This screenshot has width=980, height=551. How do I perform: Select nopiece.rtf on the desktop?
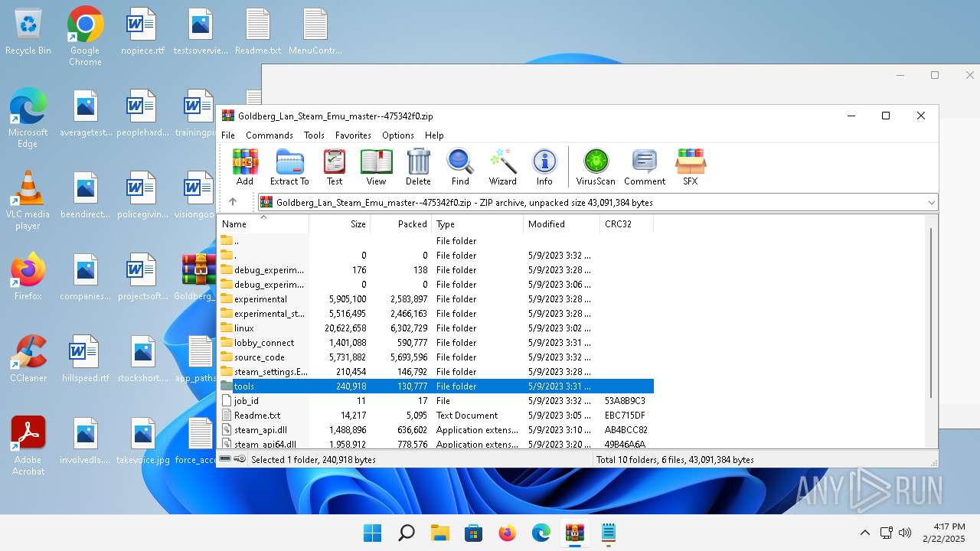[142, 32]
